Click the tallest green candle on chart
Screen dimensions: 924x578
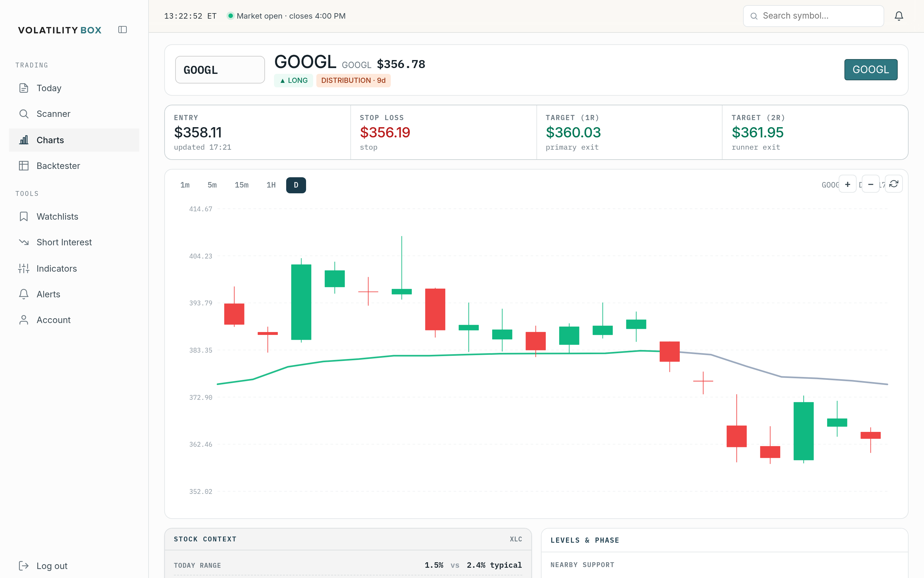pos(301,302)
